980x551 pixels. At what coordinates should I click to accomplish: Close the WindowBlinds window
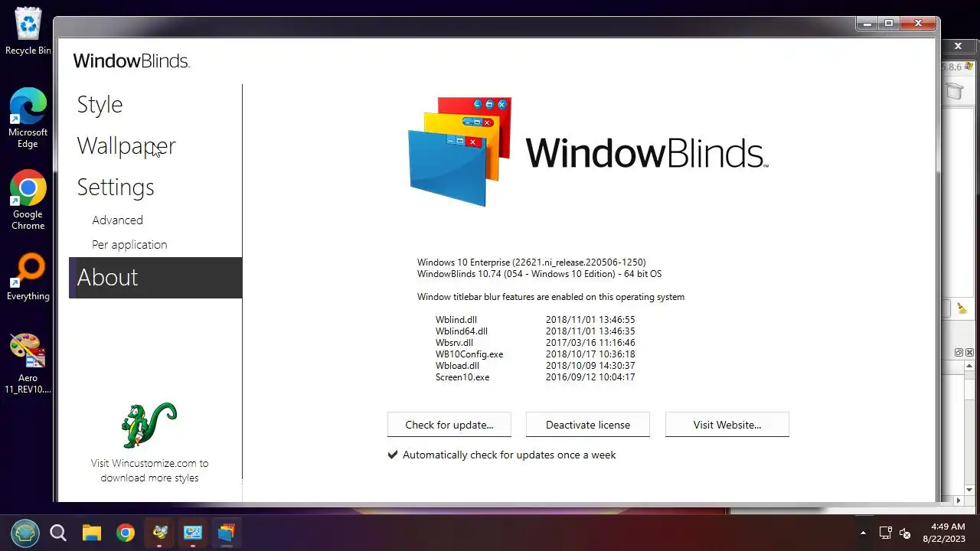pyautogui.click(x=918, y=24)
